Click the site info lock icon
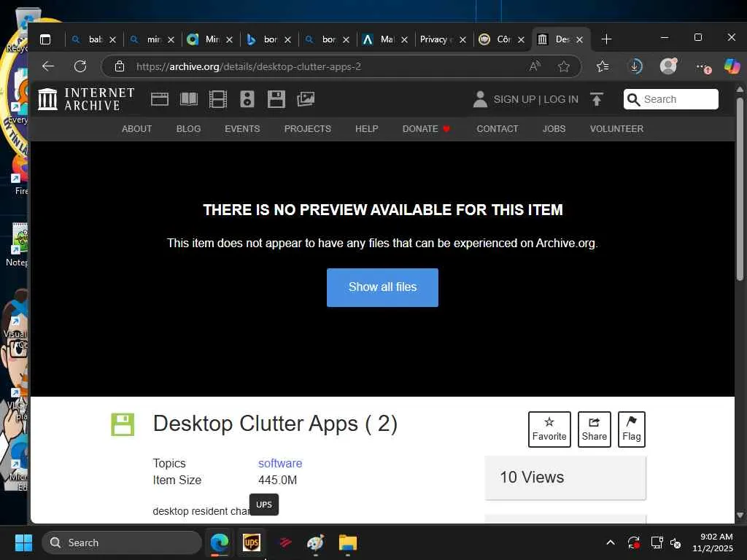This screenshot has width=747, height=560. pyautogui.click(x=120, y=66)
